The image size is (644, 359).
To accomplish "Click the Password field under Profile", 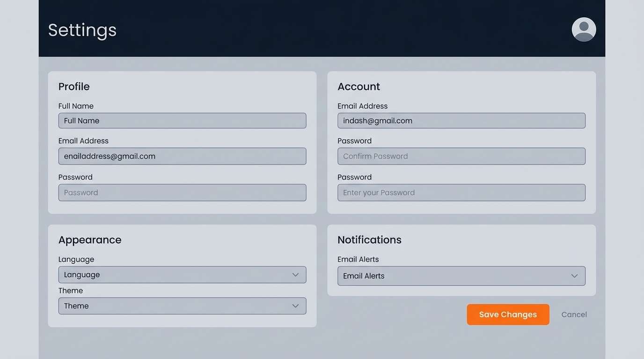I will click(x=182, y=192).
